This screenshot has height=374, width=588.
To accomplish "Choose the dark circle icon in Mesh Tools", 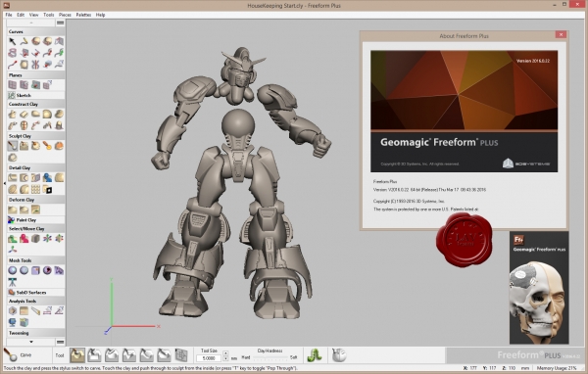I will [x=47, y=270].
